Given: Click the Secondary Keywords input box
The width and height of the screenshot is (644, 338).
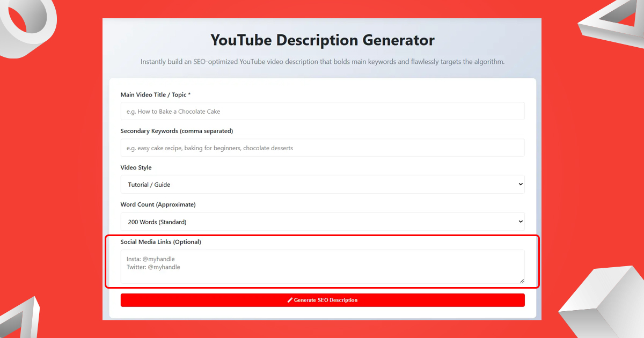Looking at the screenshot, I should coord(322,148).
